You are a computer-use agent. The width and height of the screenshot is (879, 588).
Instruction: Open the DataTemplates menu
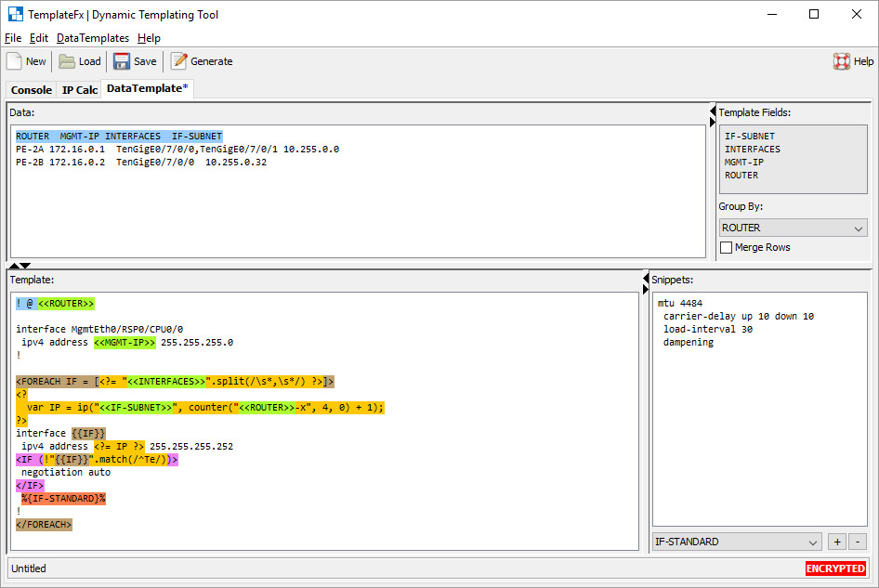pos(93,38)
